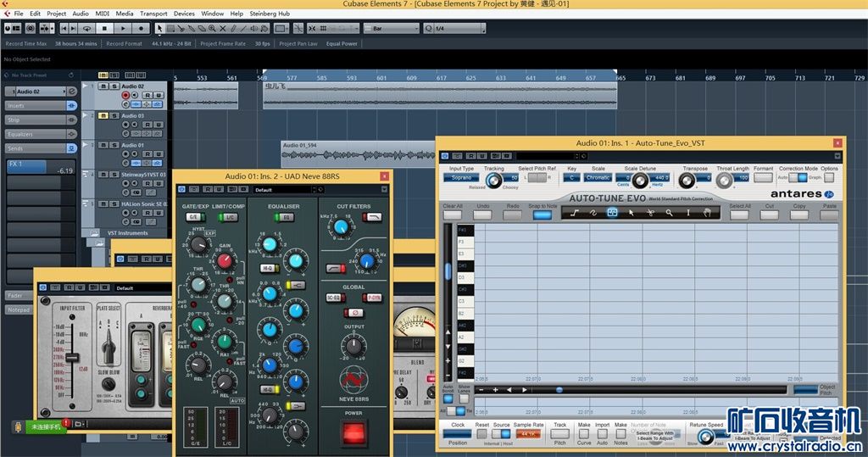This screenshot has height=457, width=868.
Task: Click the Neve 88RS Output knob
Action: coord(353,346)
